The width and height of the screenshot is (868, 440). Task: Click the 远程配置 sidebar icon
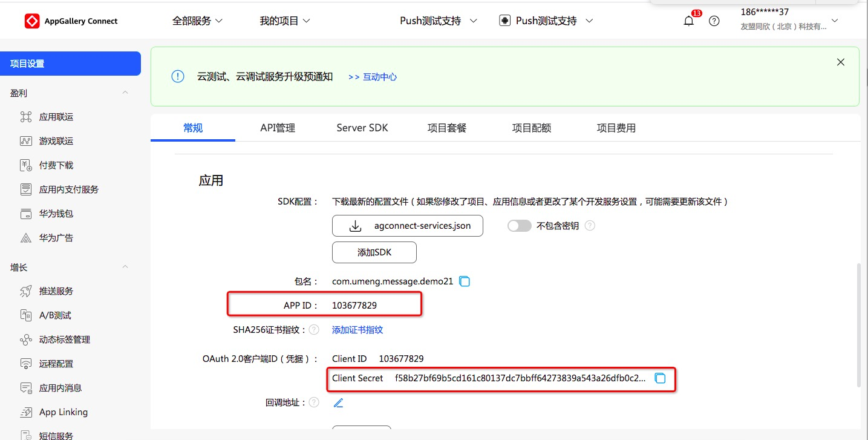point(26,364)
